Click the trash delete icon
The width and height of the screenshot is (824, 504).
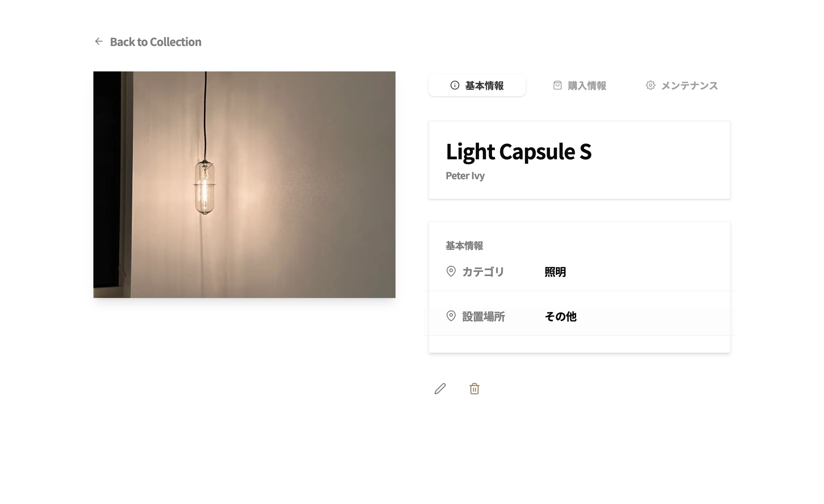tap(474, 389)
